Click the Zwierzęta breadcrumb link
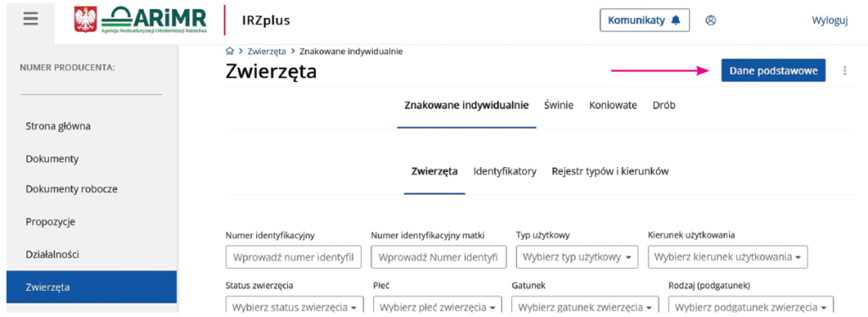868x317 pixels. [x=267, y=52]
